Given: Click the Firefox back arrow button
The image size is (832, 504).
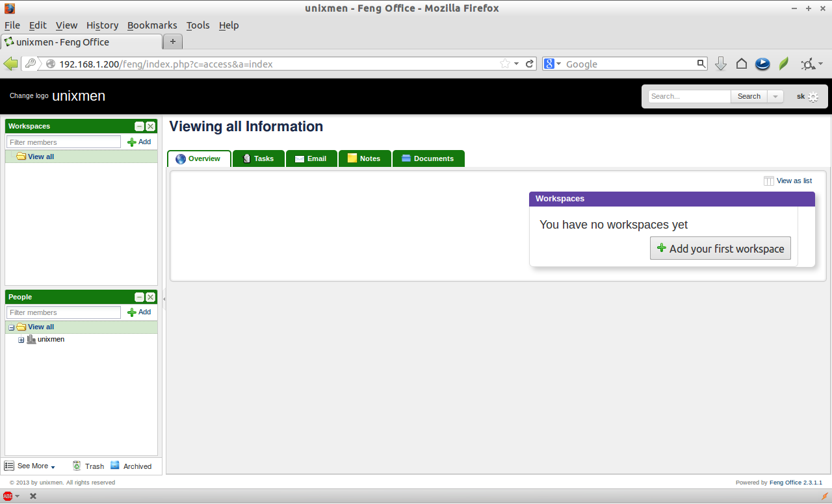Looking at the screenshot, I should tap(10, 64).
